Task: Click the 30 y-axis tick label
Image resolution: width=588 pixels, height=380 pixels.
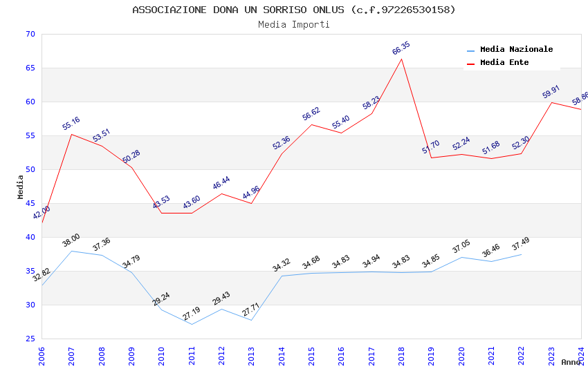Action: [x=30, y=305]
